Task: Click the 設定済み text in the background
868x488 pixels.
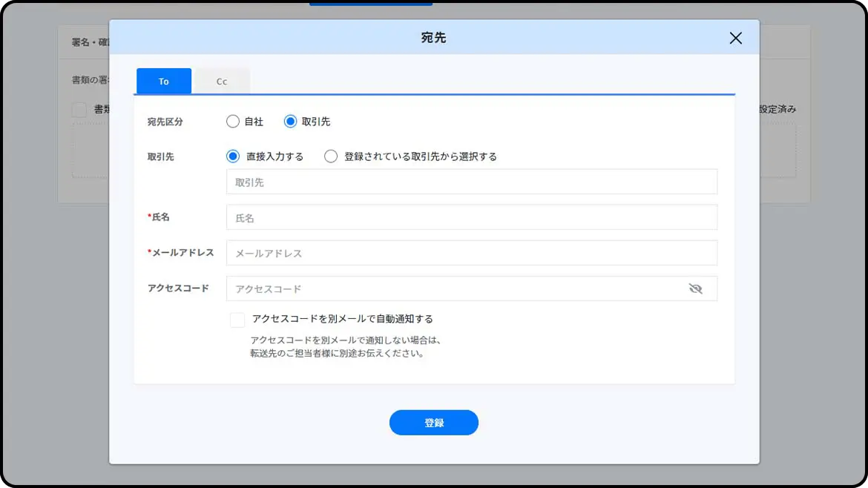Action: pos(777,109)
